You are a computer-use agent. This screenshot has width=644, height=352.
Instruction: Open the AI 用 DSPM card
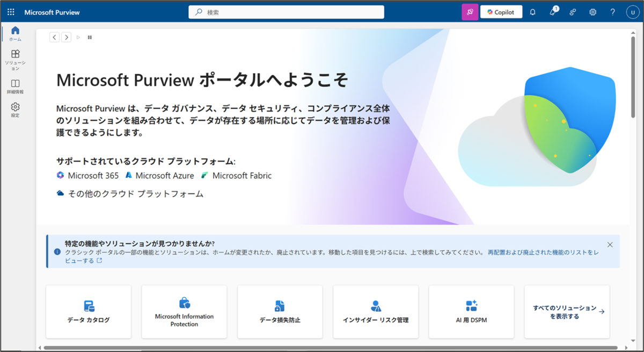[x=471, y=312]
